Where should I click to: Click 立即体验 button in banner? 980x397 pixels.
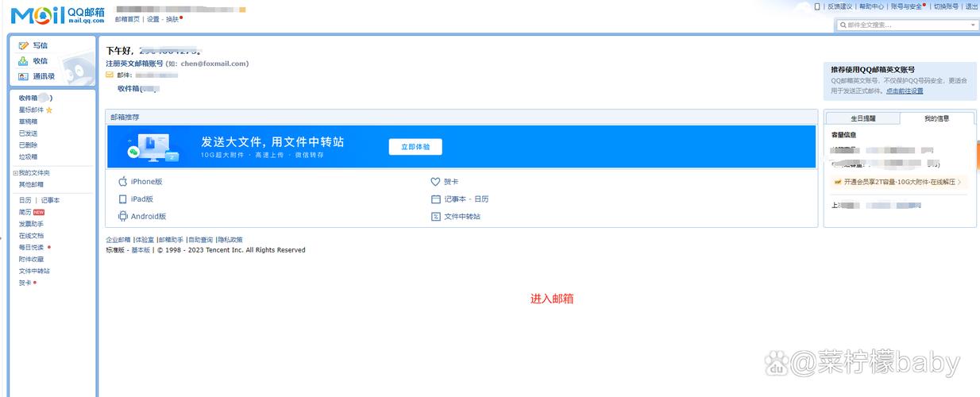pos(415,147)
